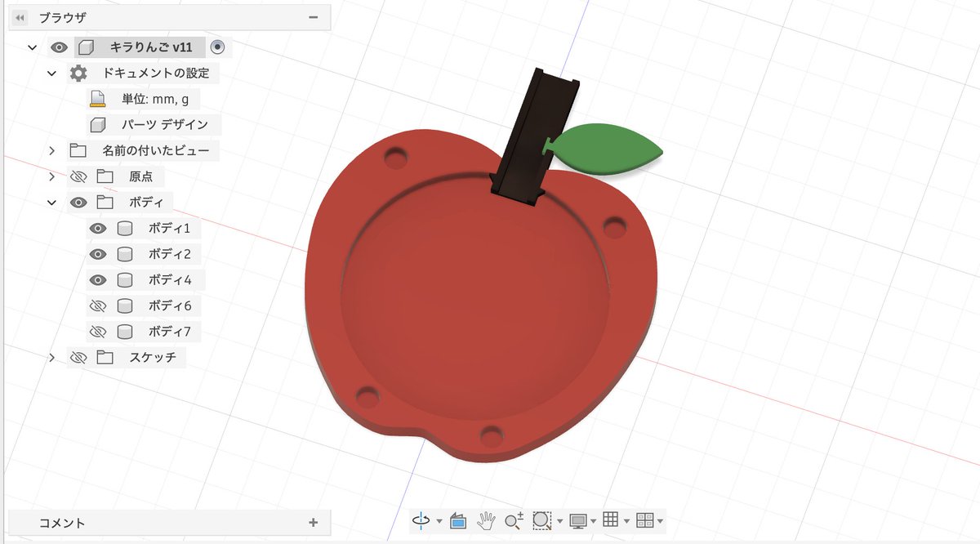Hide ボディ1 with its eye icon

click(98, 229)
